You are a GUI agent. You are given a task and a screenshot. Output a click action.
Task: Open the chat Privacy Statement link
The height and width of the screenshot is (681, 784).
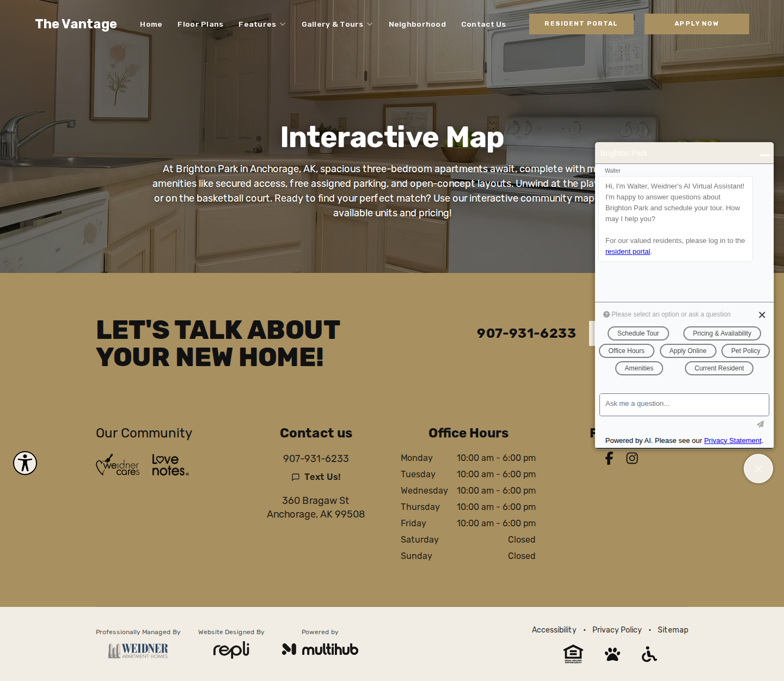point(732,441)
